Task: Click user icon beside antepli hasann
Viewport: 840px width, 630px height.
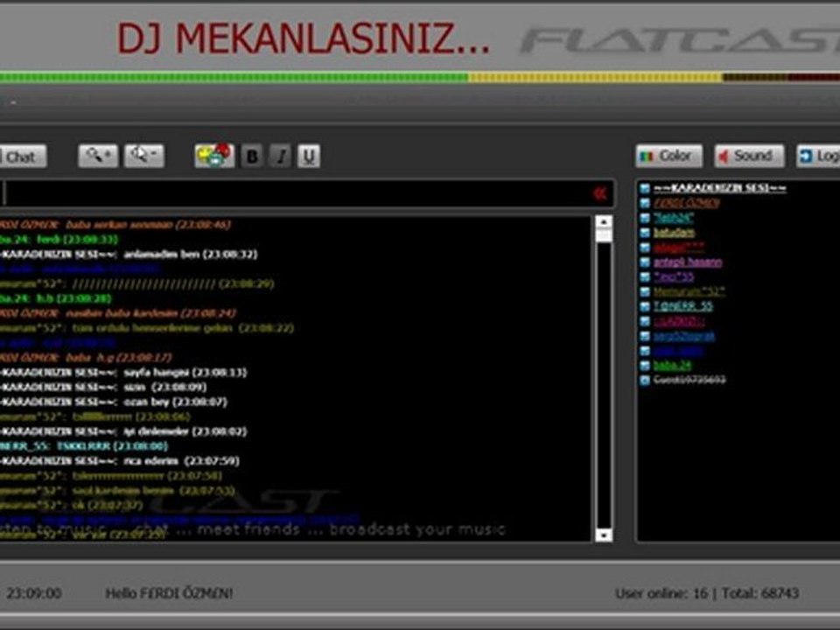Action: pyautogui.click(x=645, y=262)
